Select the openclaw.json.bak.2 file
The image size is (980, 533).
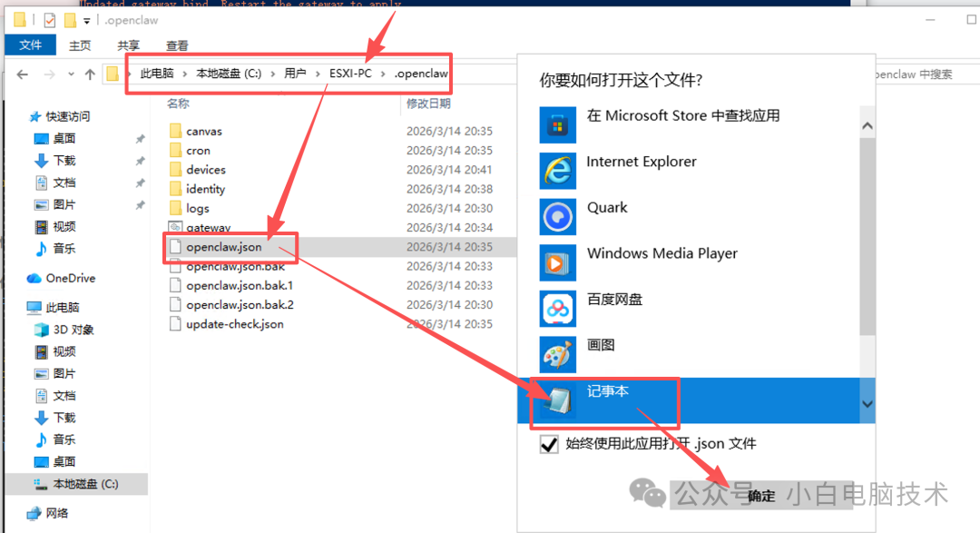tap(240, 305)
